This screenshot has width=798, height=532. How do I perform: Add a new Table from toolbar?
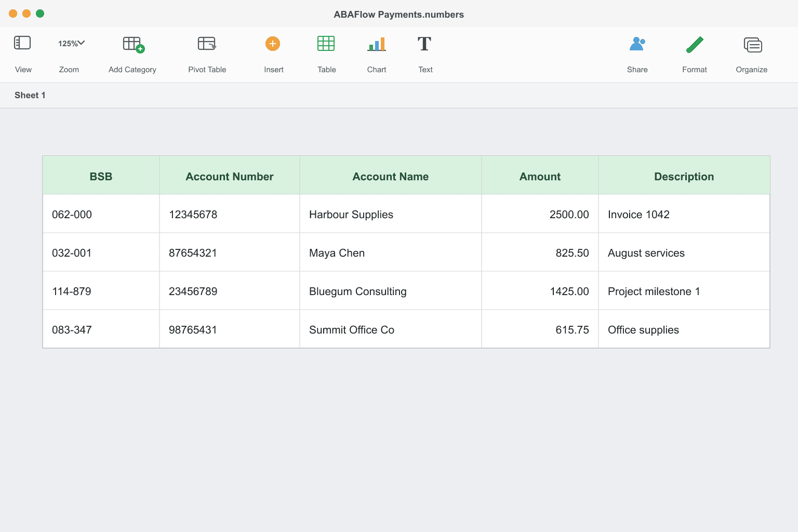click(326, 43)
